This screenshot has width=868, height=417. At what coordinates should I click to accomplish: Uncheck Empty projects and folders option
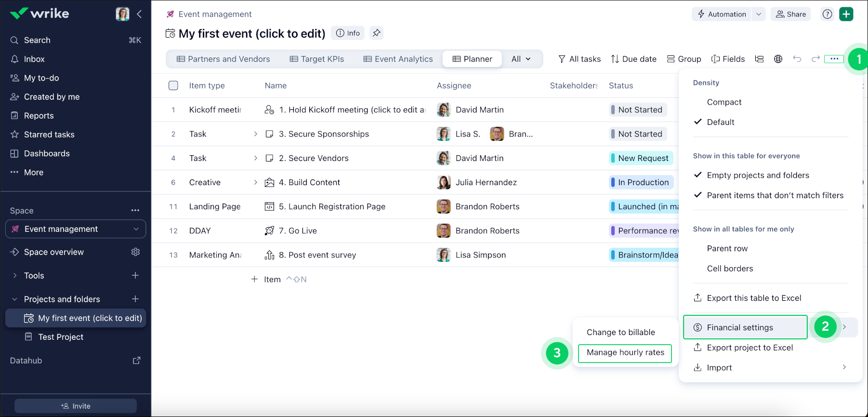(x=758, y=175)
